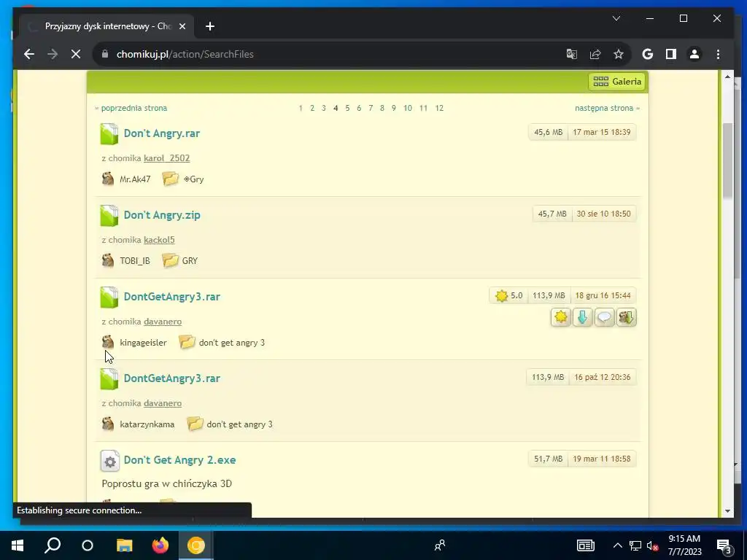Open the poprzednia strona link
Image resolution: width=747 pixels, height=560 pixels.
134,108
